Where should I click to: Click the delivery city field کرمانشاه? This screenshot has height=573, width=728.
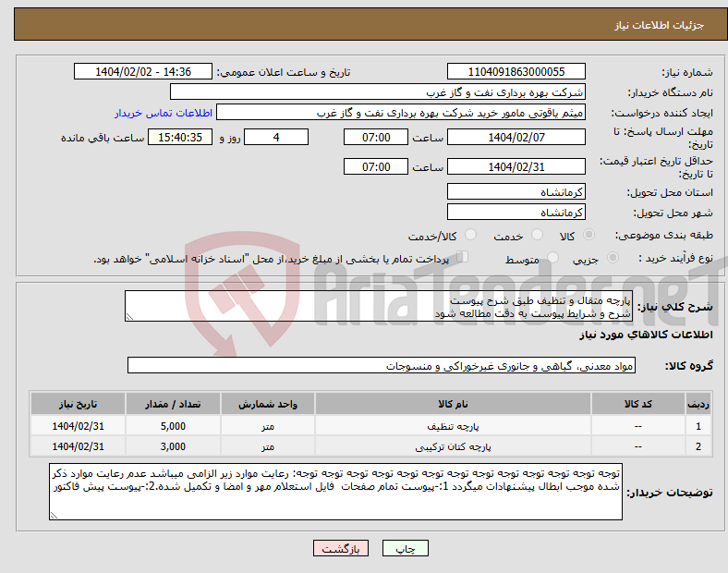pos(516,212)
